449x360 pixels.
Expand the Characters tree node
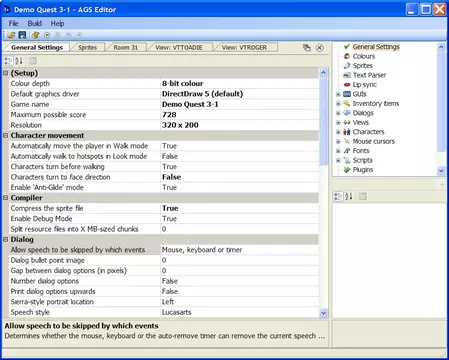pyautogui.click(x=338, y=132)
